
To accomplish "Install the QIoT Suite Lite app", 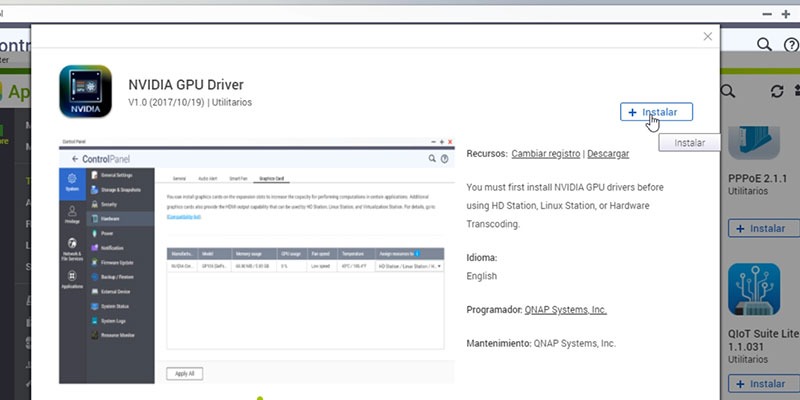I will (x=764, y=384).
